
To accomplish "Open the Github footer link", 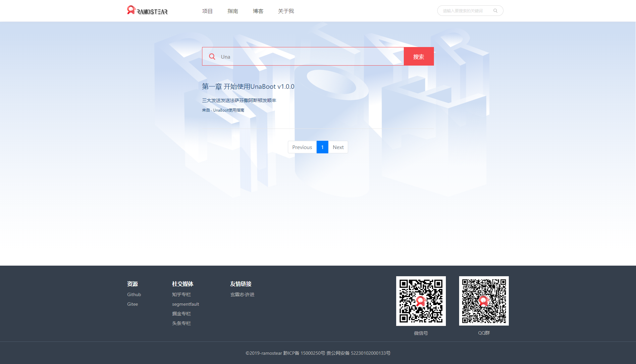I will coord(134,294).
